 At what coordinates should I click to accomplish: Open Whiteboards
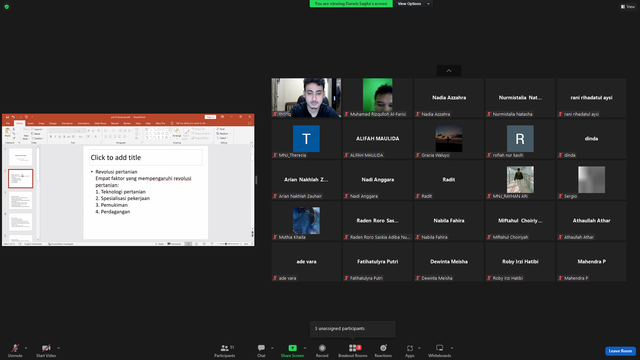pos(440,350)
